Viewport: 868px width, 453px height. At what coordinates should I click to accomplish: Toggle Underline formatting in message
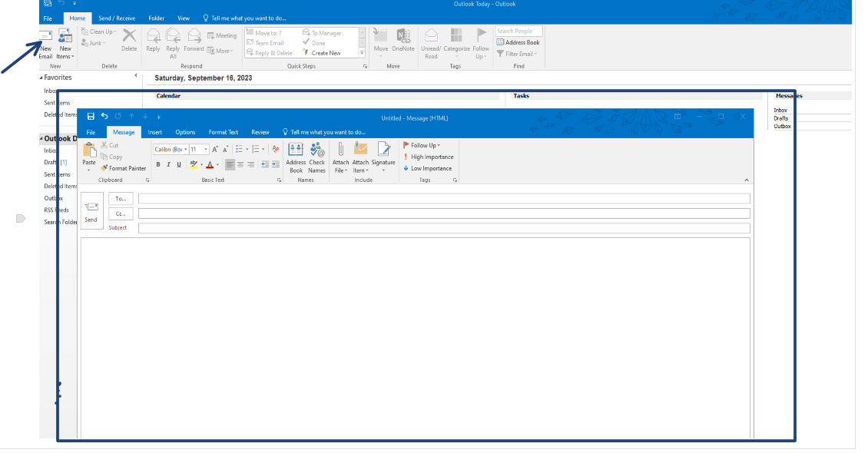tap(179, 164)
